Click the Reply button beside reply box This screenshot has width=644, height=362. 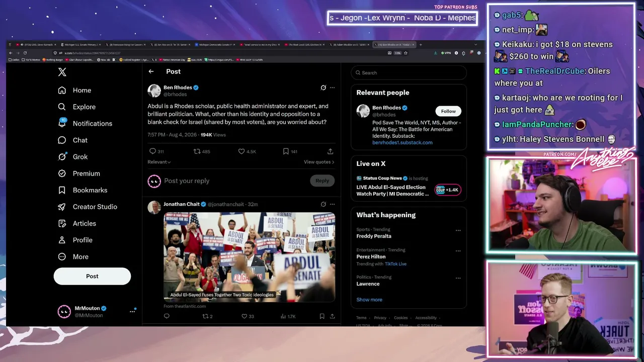click(x=322, y=181)
